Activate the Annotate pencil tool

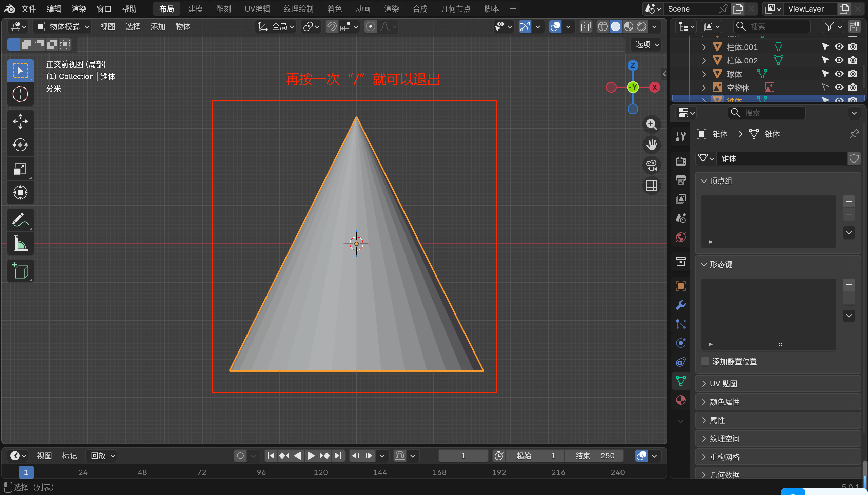coord(20,220)
